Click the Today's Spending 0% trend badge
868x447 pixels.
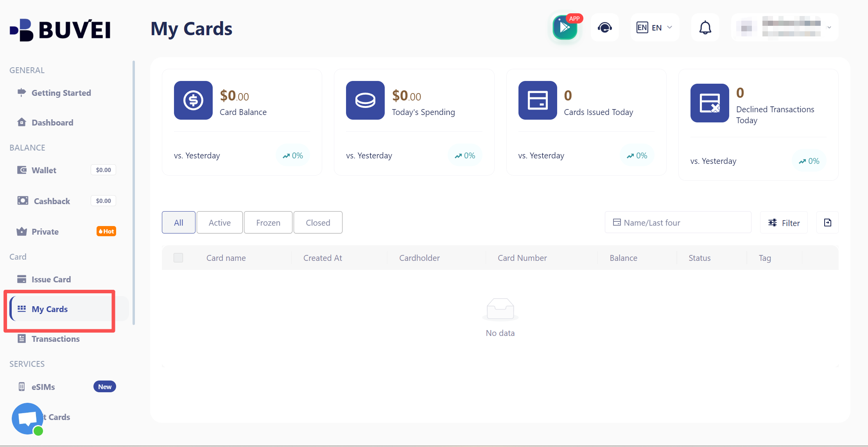pyautogui.click(x=465, y=156)
